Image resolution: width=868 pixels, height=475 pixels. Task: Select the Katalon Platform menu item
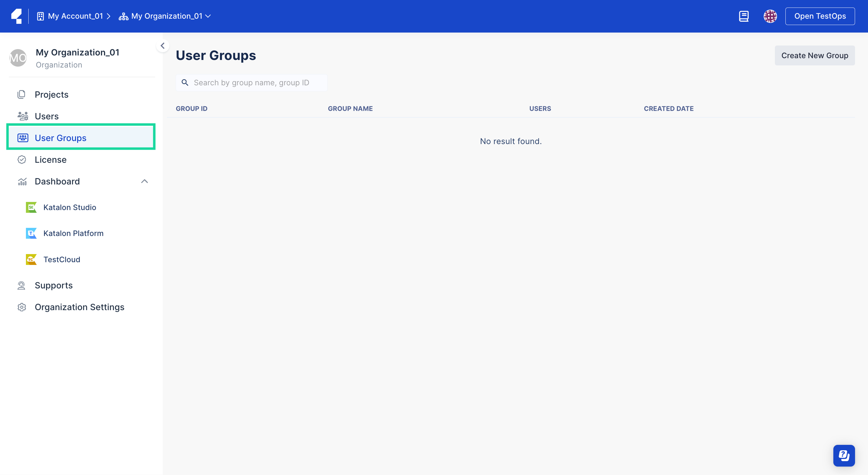point(74,233)
